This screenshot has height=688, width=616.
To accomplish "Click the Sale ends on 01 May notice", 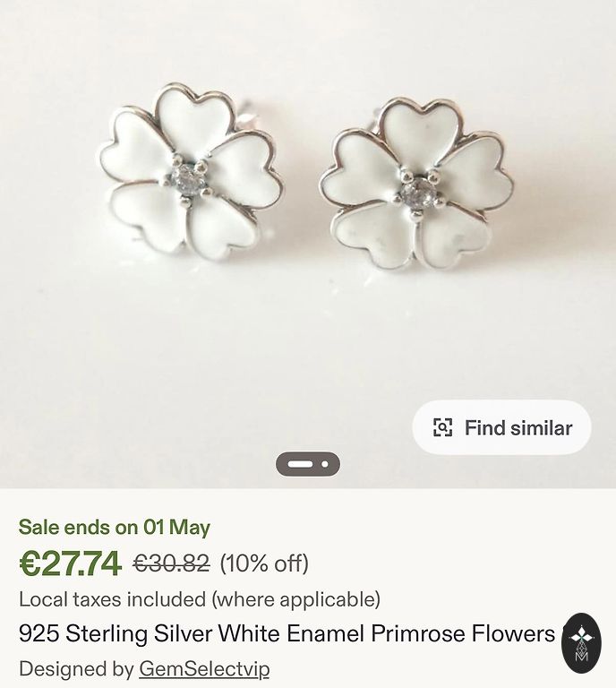I will [x=115, y=527].
